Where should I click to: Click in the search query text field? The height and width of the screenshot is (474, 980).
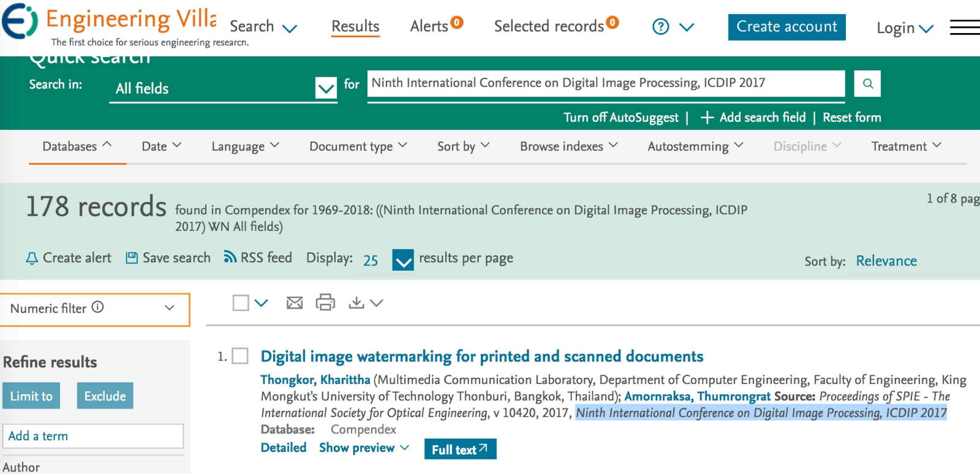(606, 83)
